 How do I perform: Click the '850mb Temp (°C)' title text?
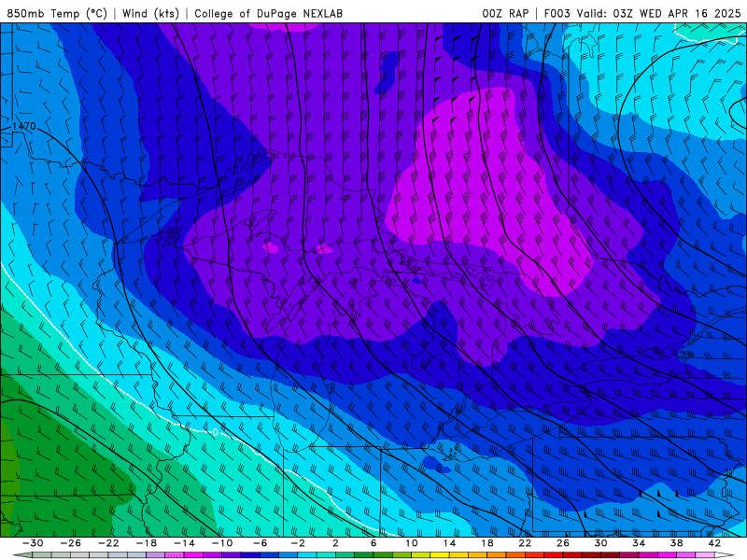click(57, 13)
